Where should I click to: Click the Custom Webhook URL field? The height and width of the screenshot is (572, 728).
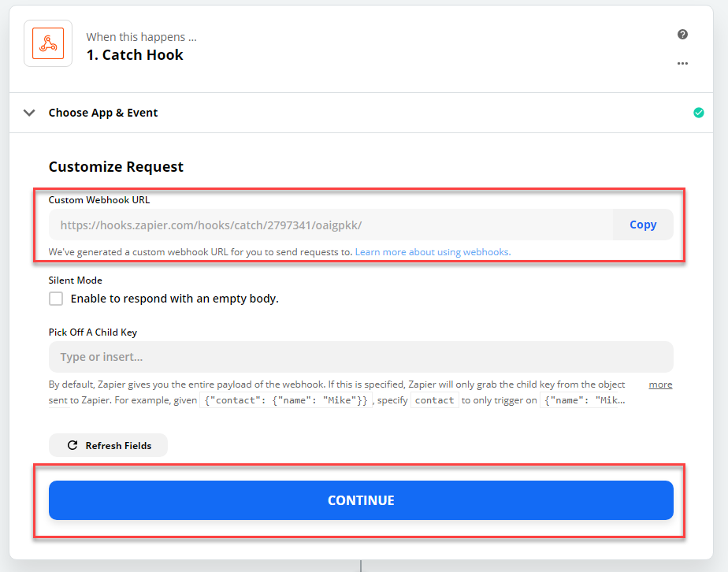331,225
